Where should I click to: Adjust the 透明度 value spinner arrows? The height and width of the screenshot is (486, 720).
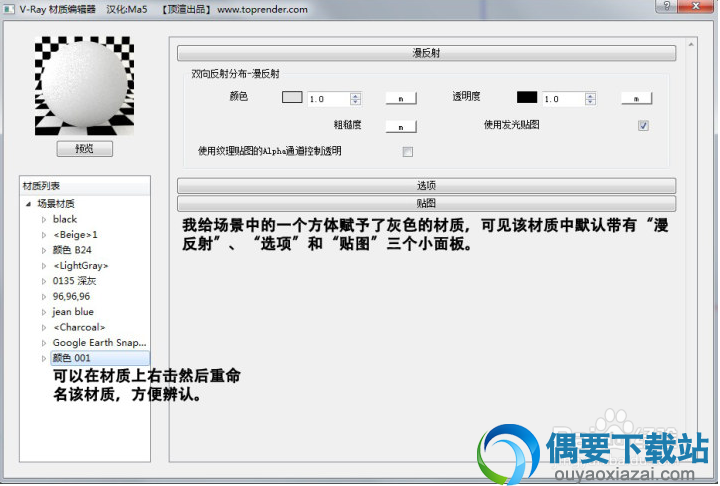591,99
